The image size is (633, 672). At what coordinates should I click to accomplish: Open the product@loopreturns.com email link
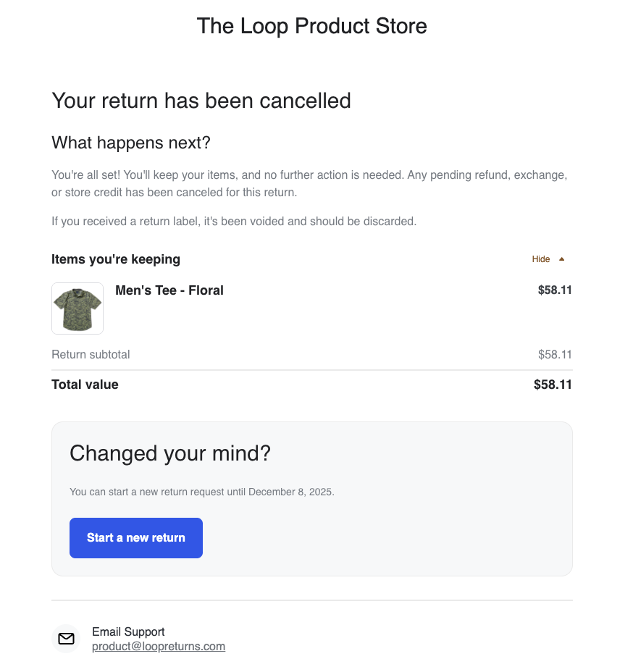pyautogui.click(x=159, y=647)
